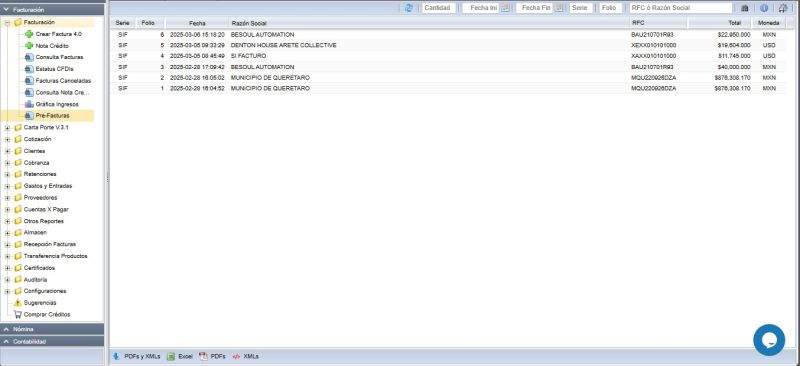This screenshot has height=366, width=800.
Task: Collapse the Facturación tree folder
Action: coord(8,22)
